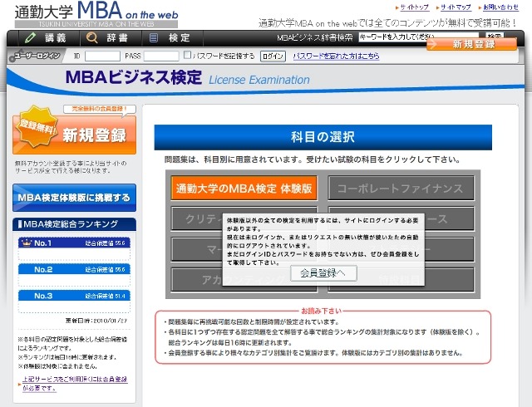Image resolution: width=532 pixels, height=407 pixels.
Task: Click the ID input field
Action: pyautogui.click(x=103, y=56)
